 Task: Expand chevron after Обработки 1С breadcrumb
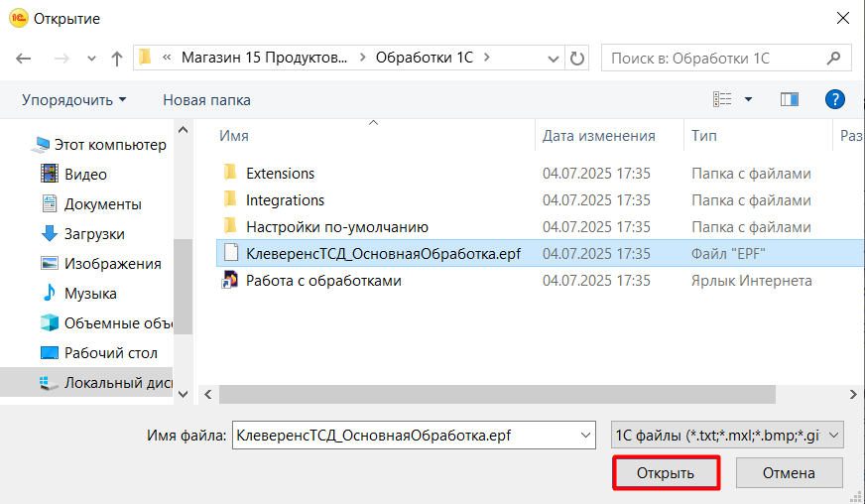pyautogui.click(x=486, y=58)
